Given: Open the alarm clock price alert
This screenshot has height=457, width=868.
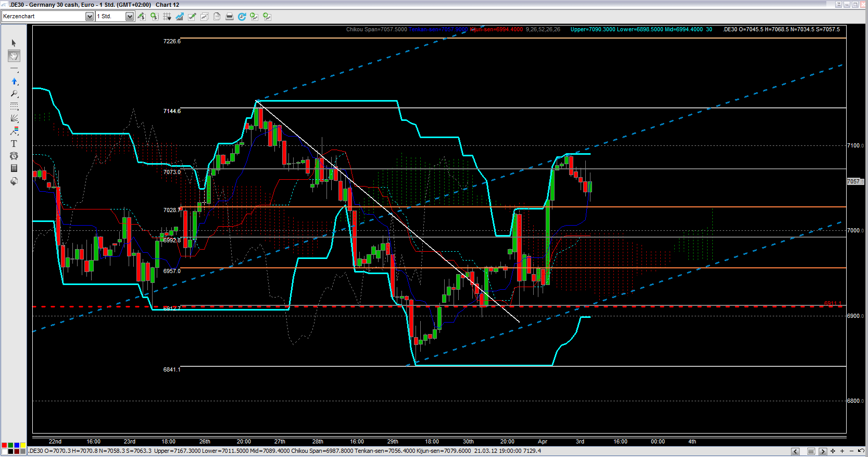Looking at the screenshot, I should [14, 156].
